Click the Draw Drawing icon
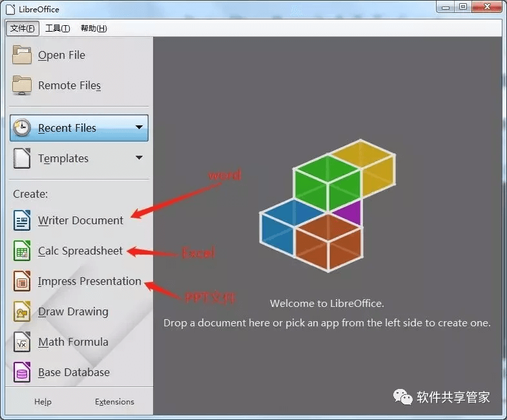This screenshot has height=420, width=507. (22, 311)
